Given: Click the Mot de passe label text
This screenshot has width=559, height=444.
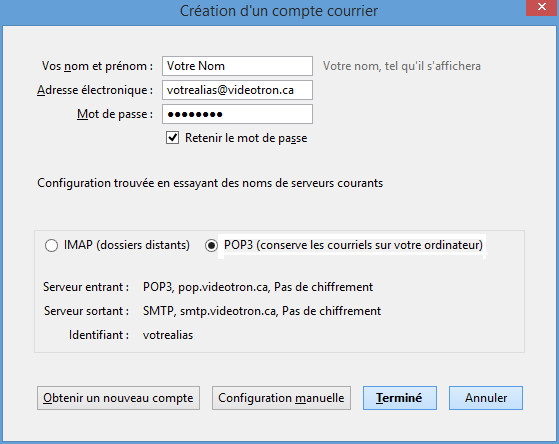Looking at the screenshot, I should click(x=115, y=114).
